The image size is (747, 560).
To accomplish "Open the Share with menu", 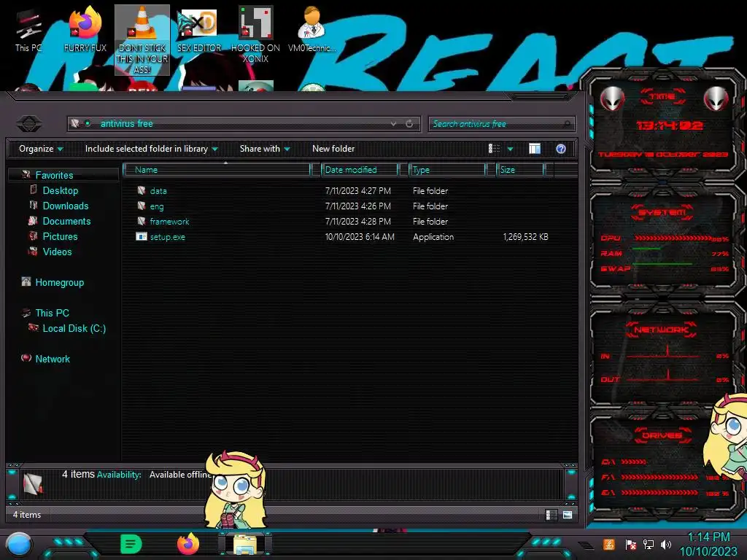I will (265, 149).
